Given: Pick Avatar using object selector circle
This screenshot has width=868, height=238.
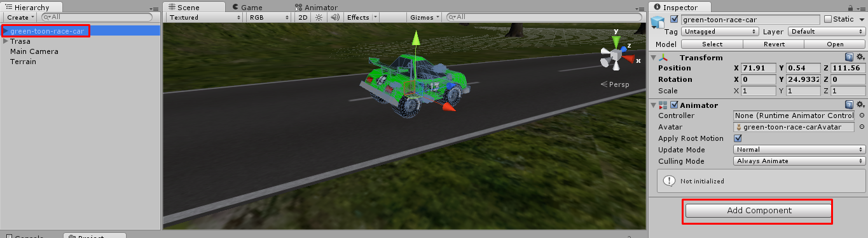Looking at the screenshot, I should 862,127.
